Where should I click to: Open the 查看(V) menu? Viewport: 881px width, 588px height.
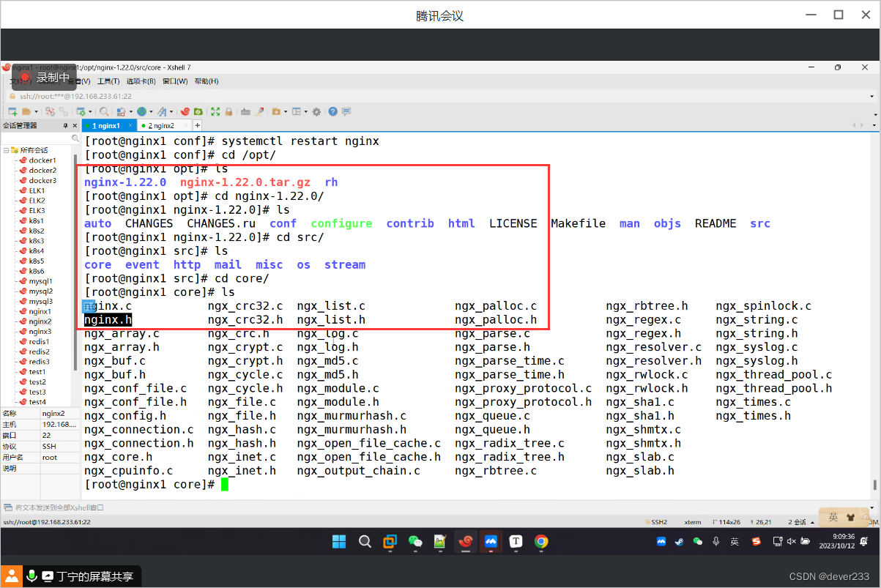click(79, 81)
